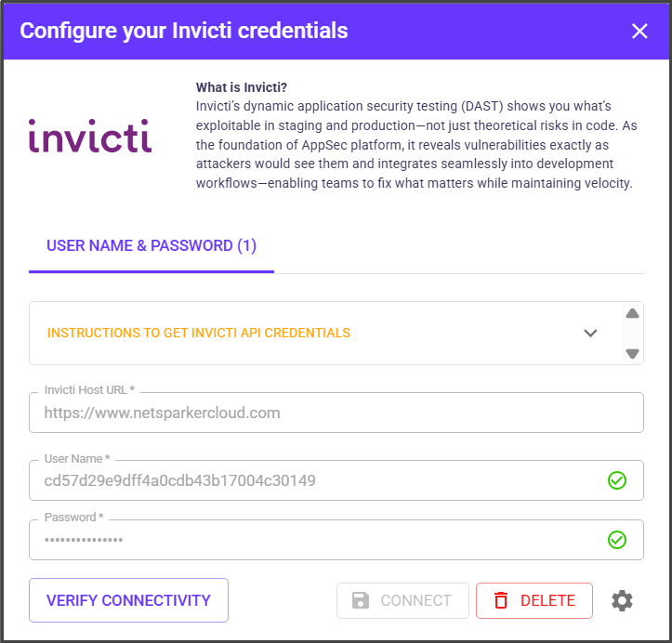Image resolution: width=672 pixels, height=643 pixels.
Task: Open settings via the gear icon
Action: point(622,600)
